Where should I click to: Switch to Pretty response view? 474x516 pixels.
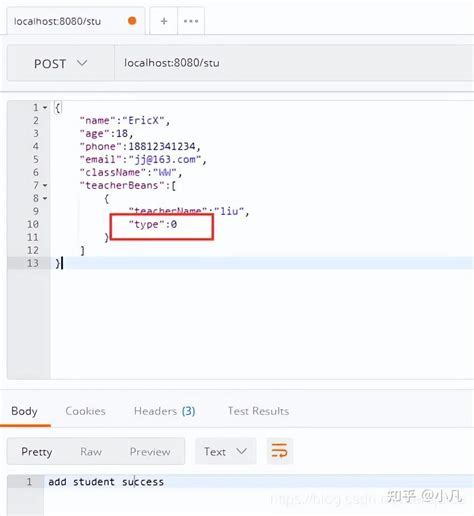[37, 452]
